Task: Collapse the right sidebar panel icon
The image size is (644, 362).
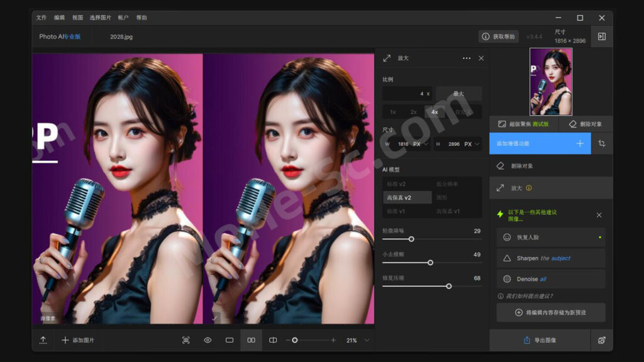Action: [601, 36]
